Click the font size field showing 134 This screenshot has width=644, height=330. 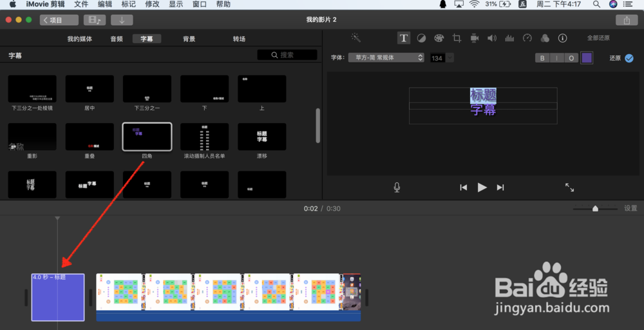pos(438,58)
